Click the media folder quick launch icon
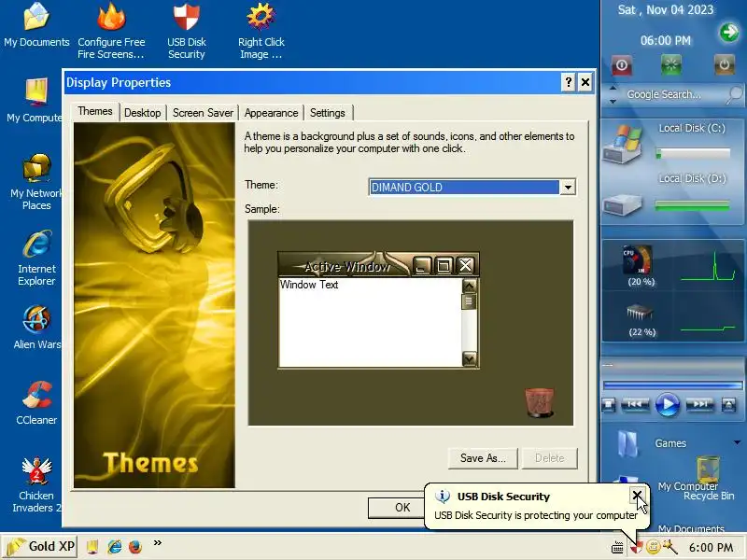 pos(92,546)
